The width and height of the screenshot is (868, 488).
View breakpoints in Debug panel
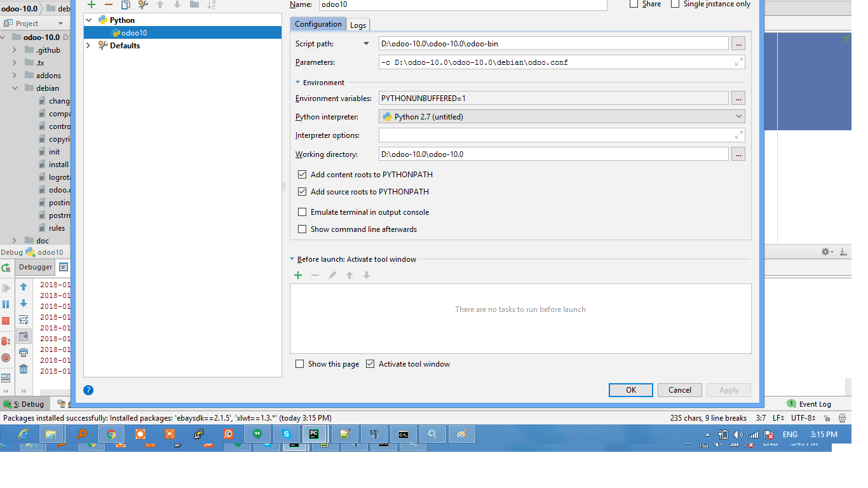pos(6,341)
